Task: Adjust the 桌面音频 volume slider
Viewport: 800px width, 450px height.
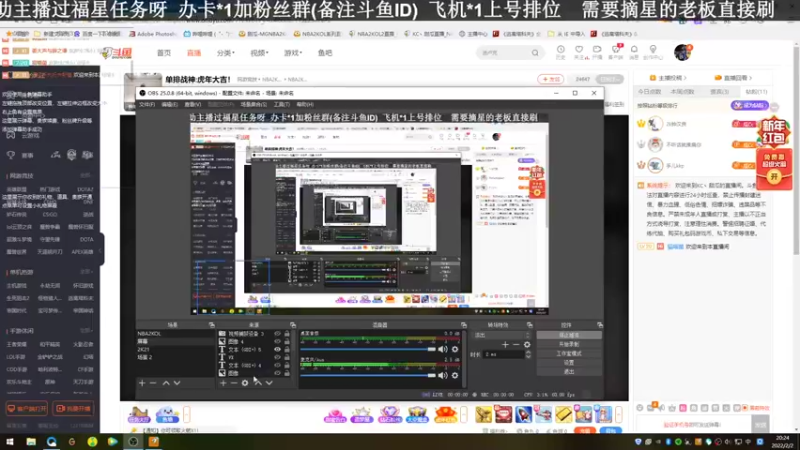Action: [368, 349]
